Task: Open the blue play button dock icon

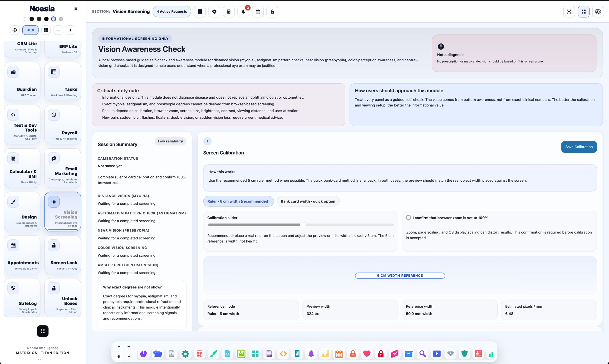Action: pyautogui.click(x=437, y=354)
